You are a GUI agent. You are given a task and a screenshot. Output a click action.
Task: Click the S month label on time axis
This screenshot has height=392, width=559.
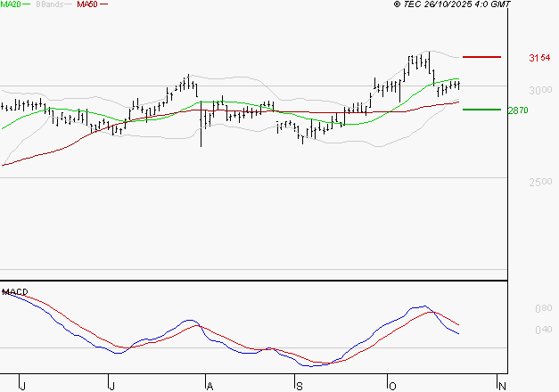pyautogui.click(x=299, y=386)
